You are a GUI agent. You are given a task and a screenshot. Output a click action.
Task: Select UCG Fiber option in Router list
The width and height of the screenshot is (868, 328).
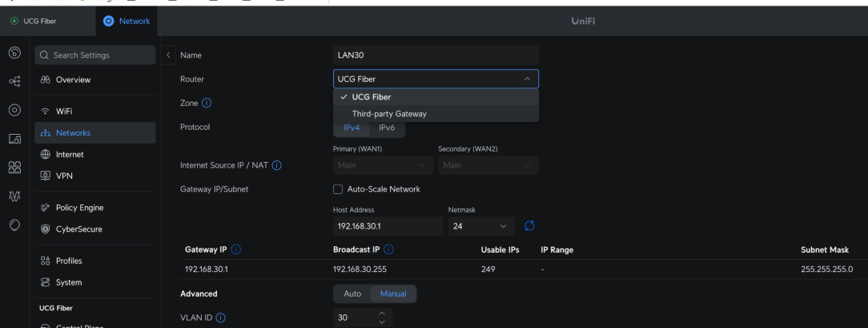(436, 97)
